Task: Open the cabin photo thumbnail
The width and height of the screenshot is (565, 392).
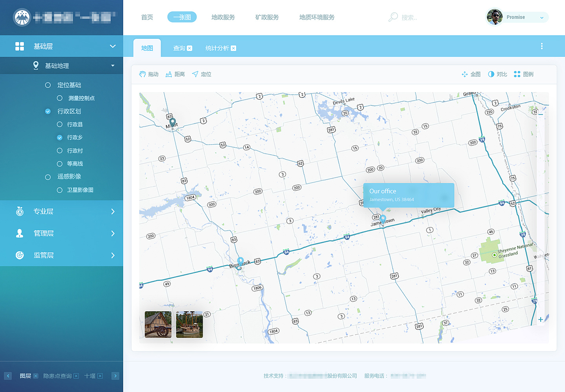Action: (158, 325)
